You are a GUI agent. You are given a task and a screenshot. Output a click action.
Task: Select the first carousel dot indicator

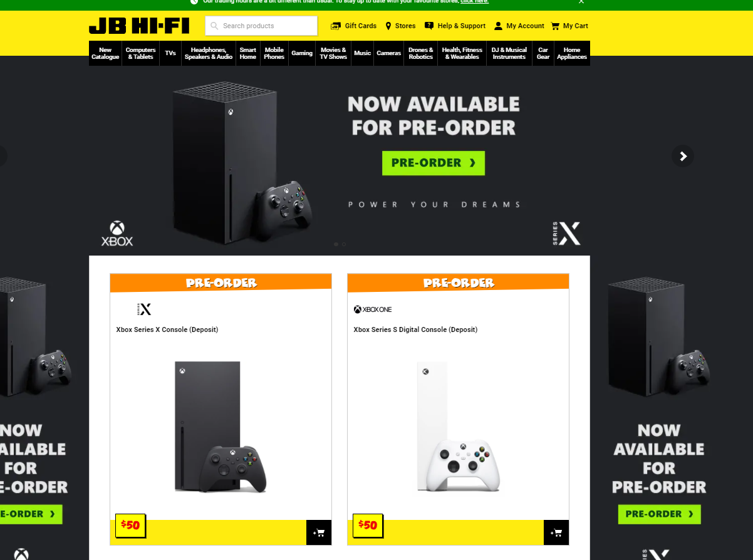coord(336,244)
